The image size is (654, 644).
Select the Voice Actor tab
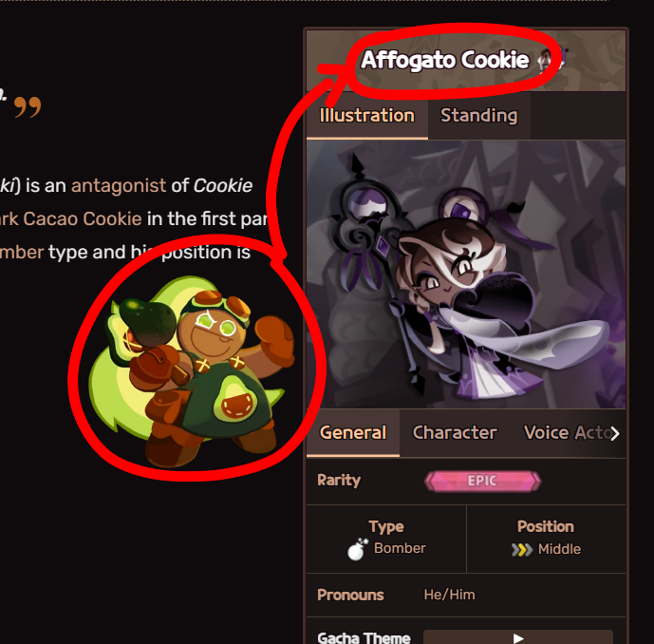pos(567,432)
